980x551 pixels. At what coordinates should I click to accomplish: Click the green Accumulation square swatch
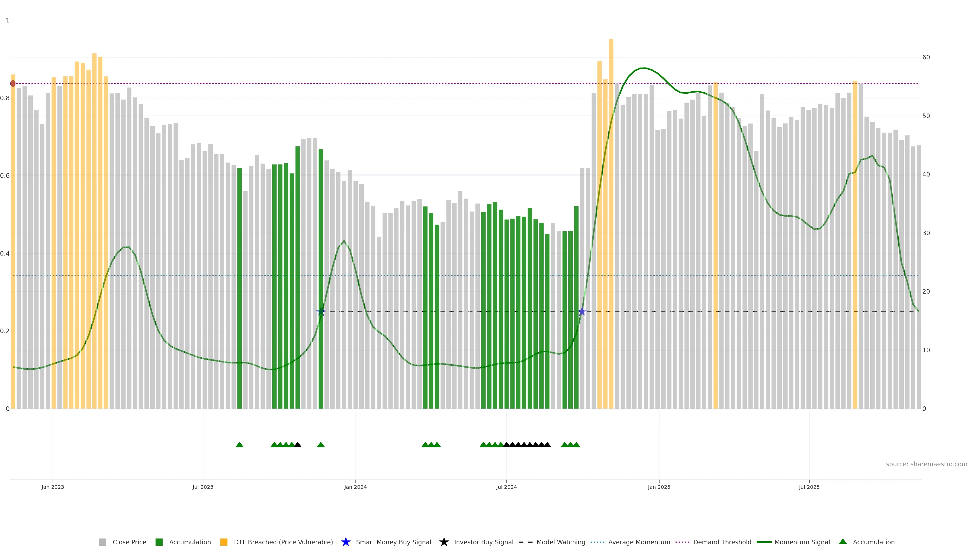(159, 542)
